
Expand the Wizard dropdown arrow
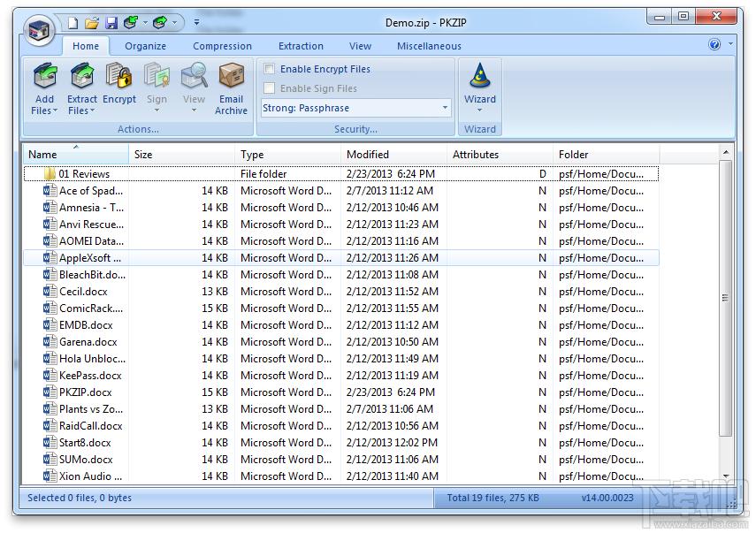(x=480, y=110)
